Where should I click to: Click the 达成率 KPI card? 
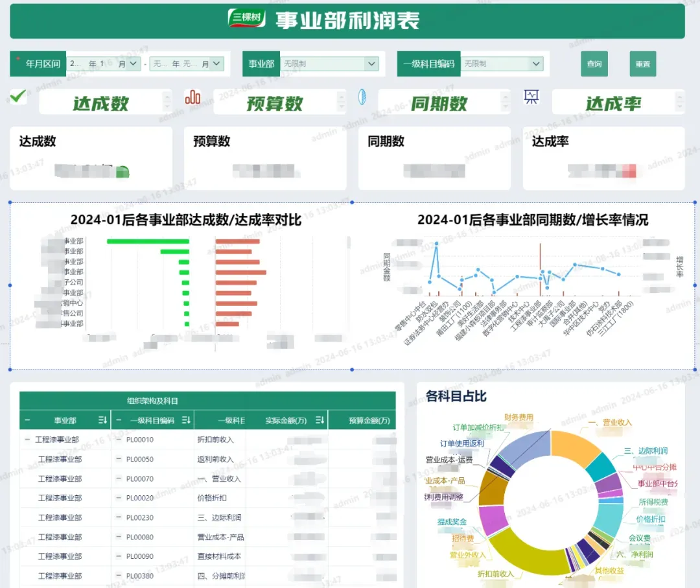click(x=604, y=158)
